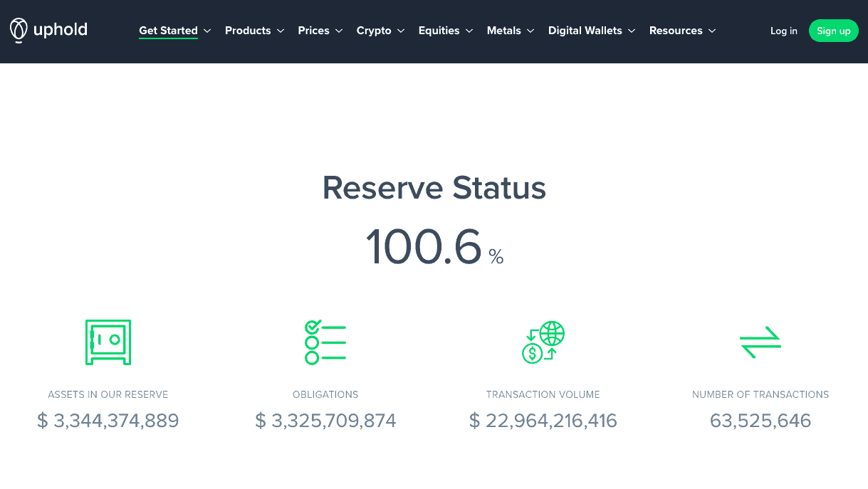The width and height of the screenshot is (868, 489).
Task: Click the Log in link
Action: (783, 31)
